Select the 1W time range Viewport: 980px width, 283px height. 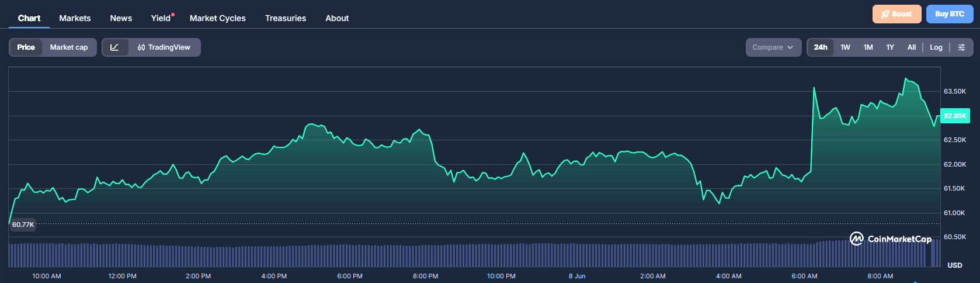click(x=845, y=47)
